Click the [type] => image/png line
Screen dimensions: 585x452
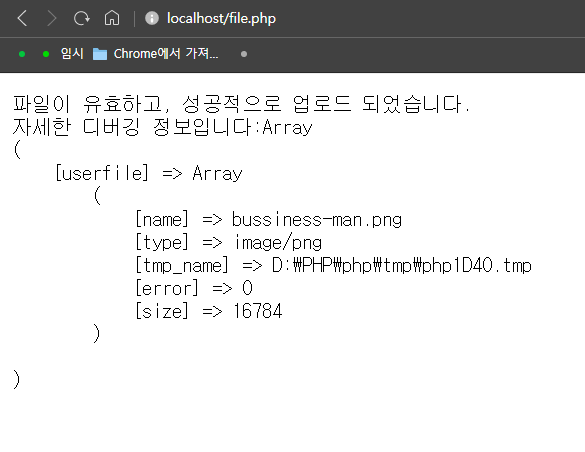click(228, 242)
